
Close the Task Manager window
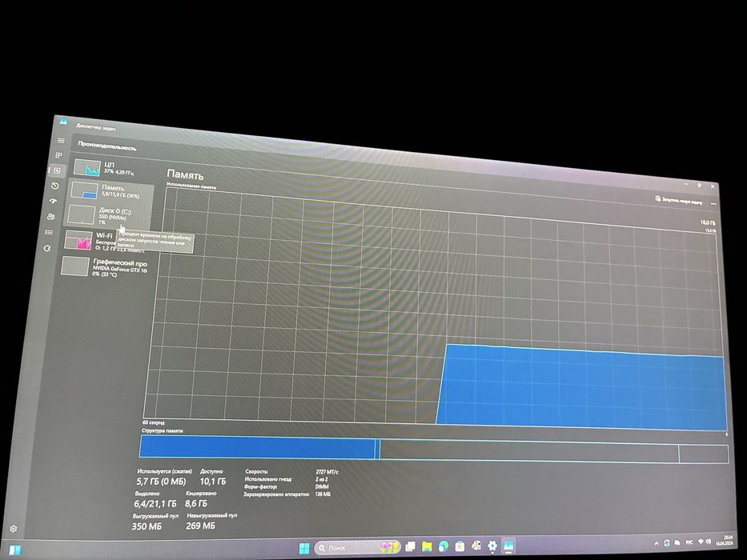(x=713, y=186)
